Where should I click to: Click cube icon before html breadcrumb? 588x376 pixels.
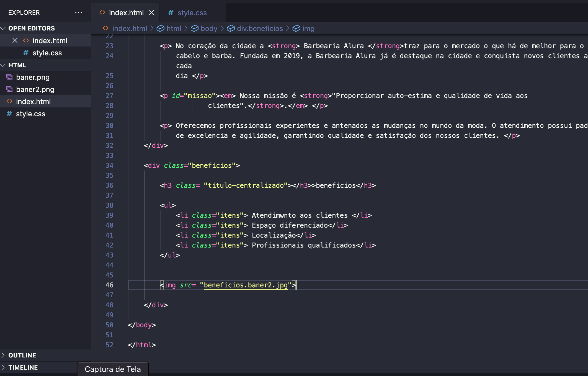[161, 29]
